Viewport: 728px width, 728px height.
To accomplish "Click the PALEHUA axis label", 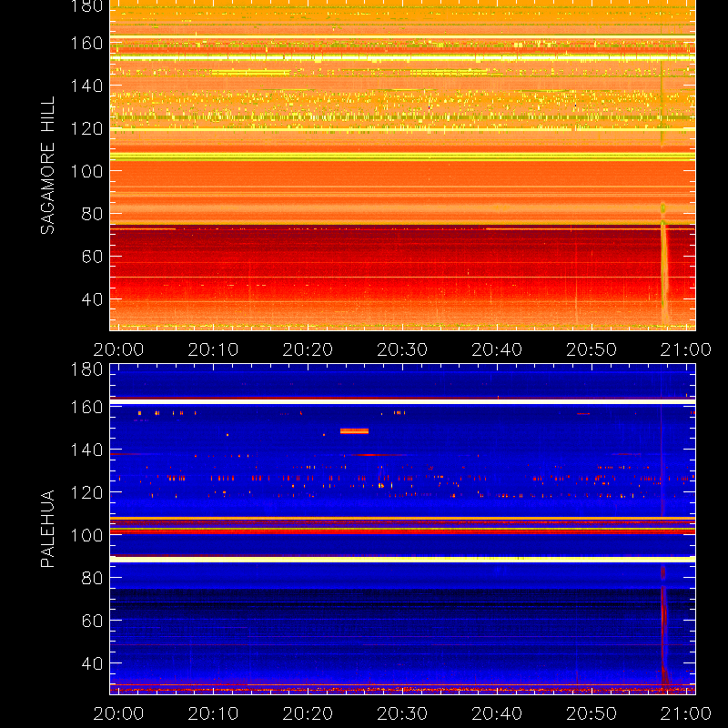I will 48,529.
